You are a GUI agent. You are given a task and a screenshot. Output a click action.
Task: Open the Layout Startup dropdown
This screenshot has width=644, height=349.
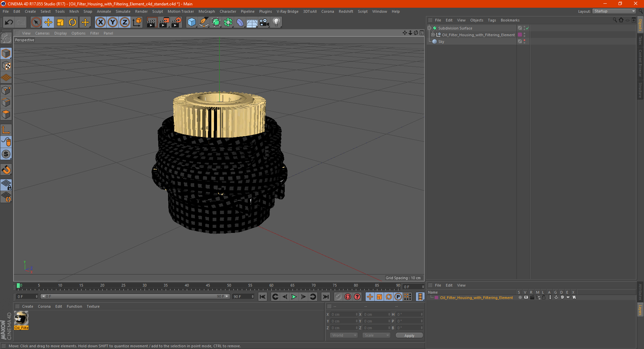(614, 11)
